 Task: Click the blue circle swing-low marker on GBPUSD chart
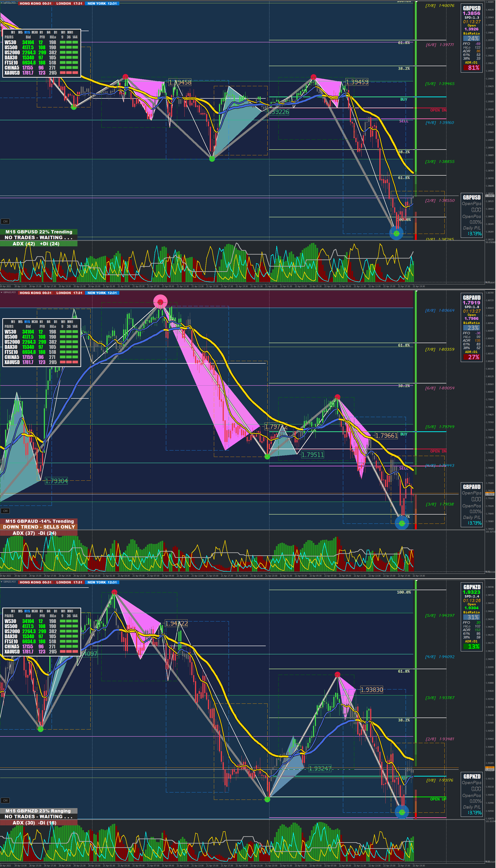click(396, 233)
